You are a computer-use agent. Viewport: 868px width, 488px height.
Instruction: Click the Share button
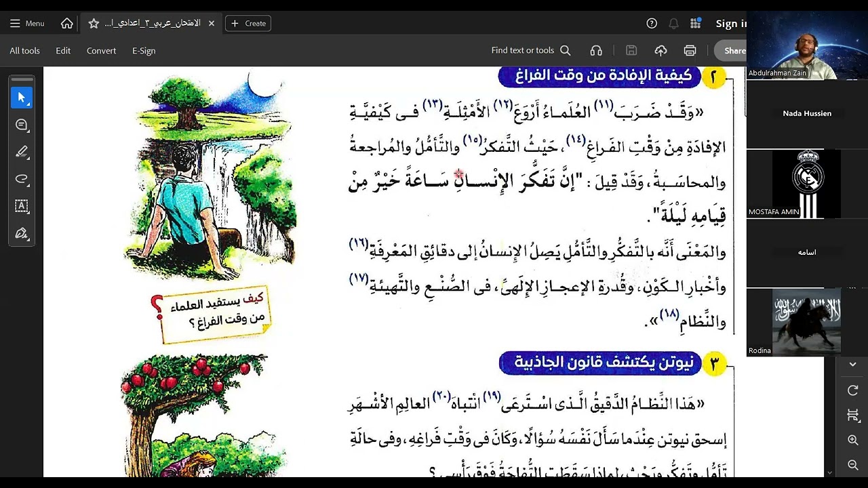tap(730, 50)
